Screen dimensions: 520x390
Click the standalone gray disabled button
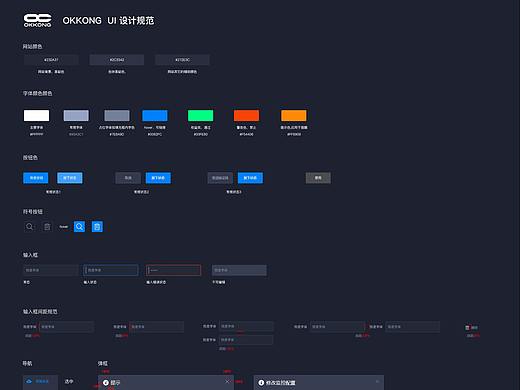[x=318, y=178]
